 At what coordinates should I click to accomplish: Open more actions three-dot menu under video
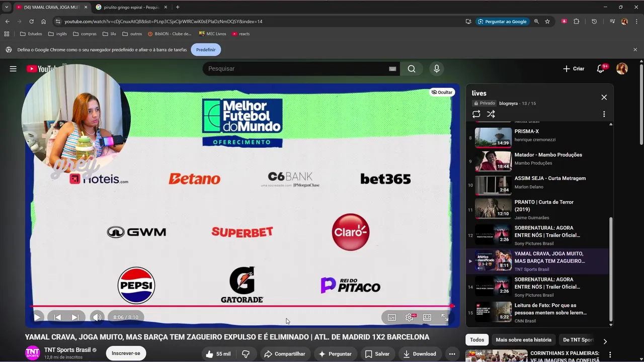tap(452, 354)
